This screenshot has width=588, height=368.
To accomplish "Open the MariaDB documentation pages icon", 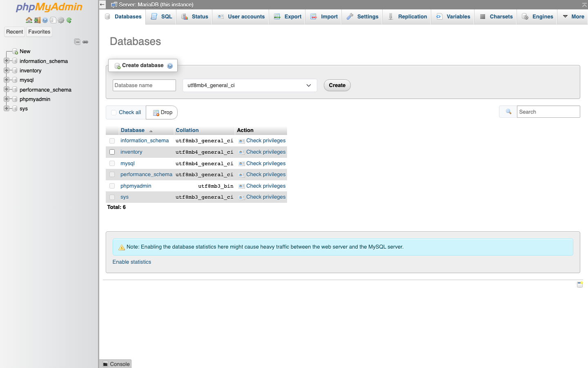I will click(x=53, y=20).
